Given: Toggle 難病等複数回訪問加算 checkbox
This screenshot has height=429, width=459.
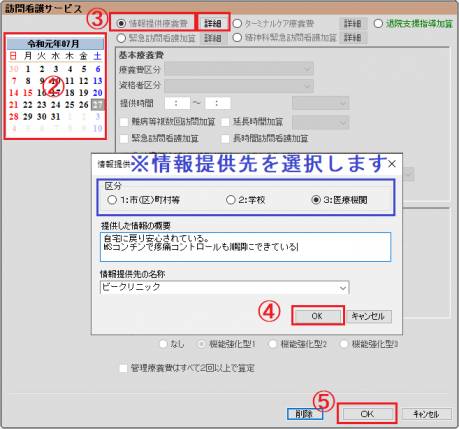Looking at the screenshot, I should [x=124, y=122].
